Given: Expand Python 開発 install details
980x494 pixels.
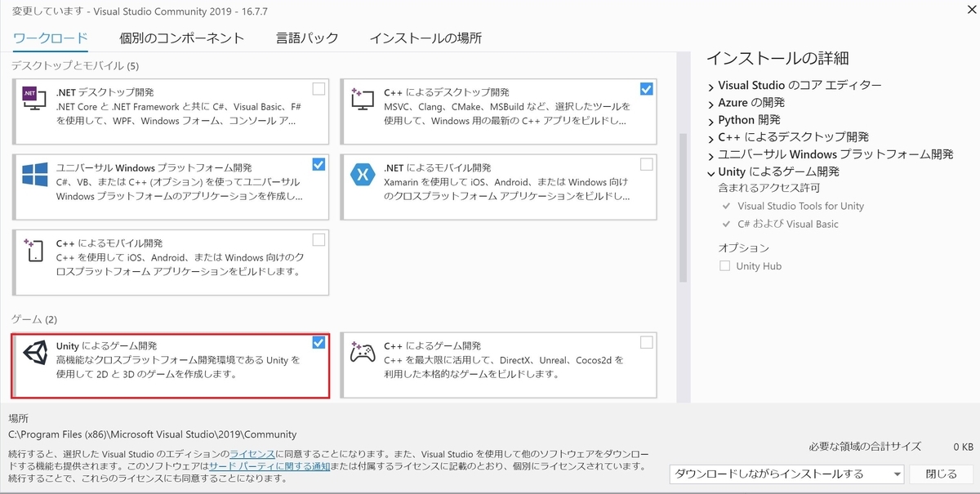Looking at the screenshot, I should (710, 120).
